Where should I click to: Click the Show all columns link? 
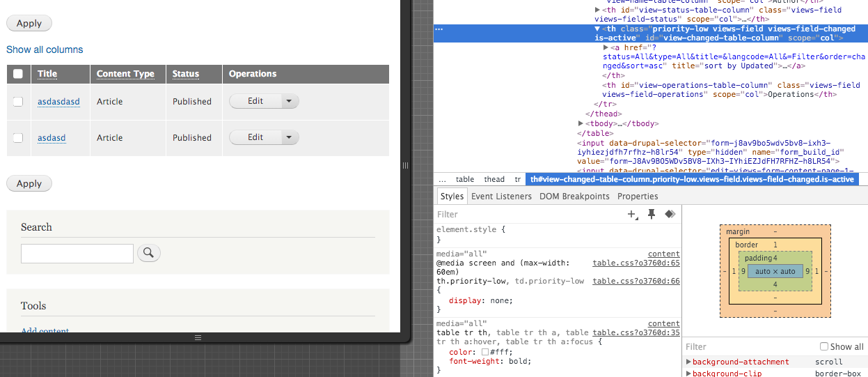pyautogui.click(x=45, y=49)
